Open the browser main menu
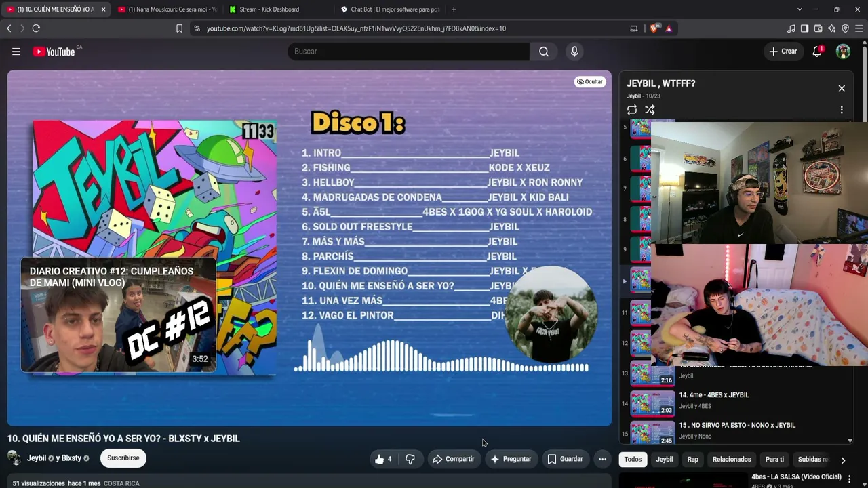The image size is (868, 488). [x=859, y=28]
